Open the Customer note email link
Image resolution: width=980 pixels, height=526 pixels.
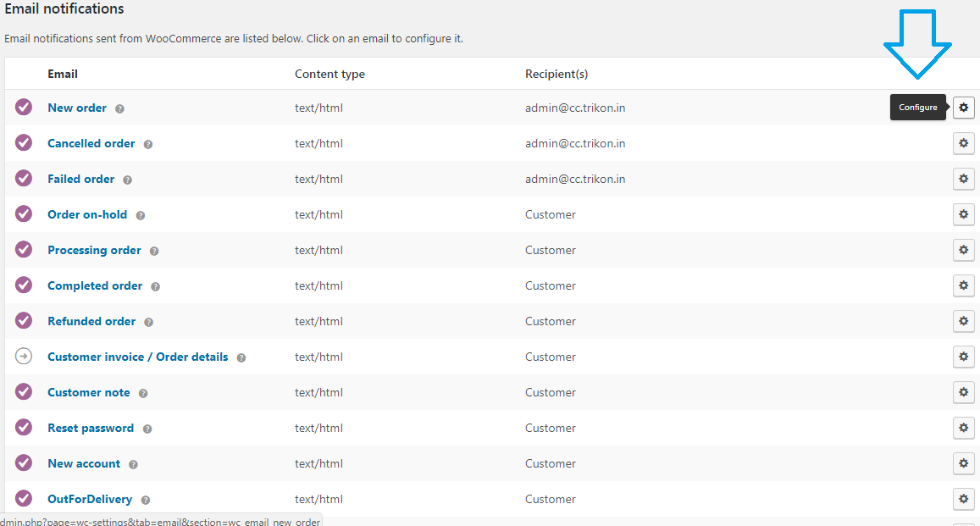click(x=89, y=392)
